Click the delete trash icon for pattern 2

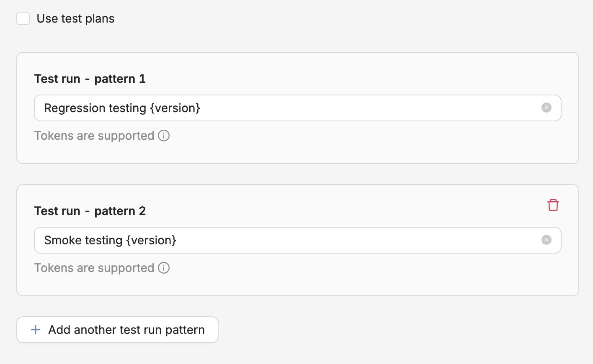[x=553, y=205]
